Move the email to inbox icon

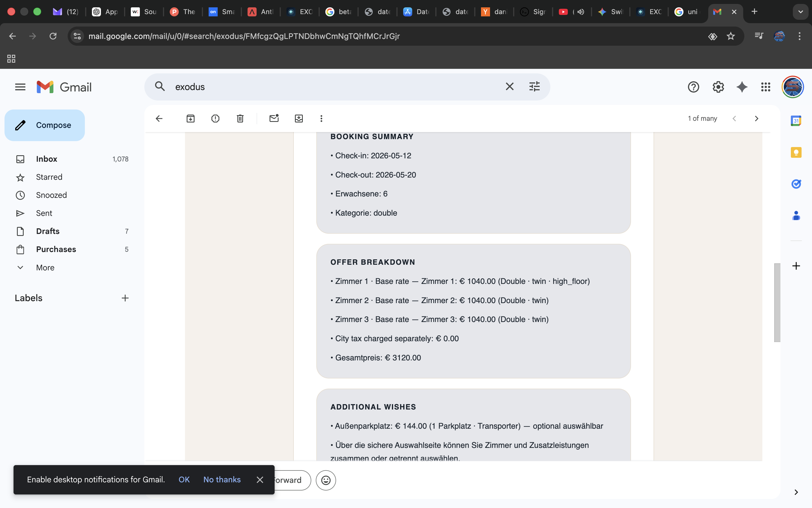[x=299, y=118]
